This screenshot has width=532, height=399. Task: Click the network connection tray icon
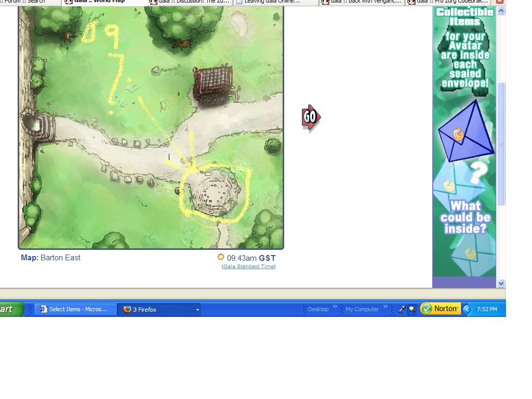coord(412,309)
